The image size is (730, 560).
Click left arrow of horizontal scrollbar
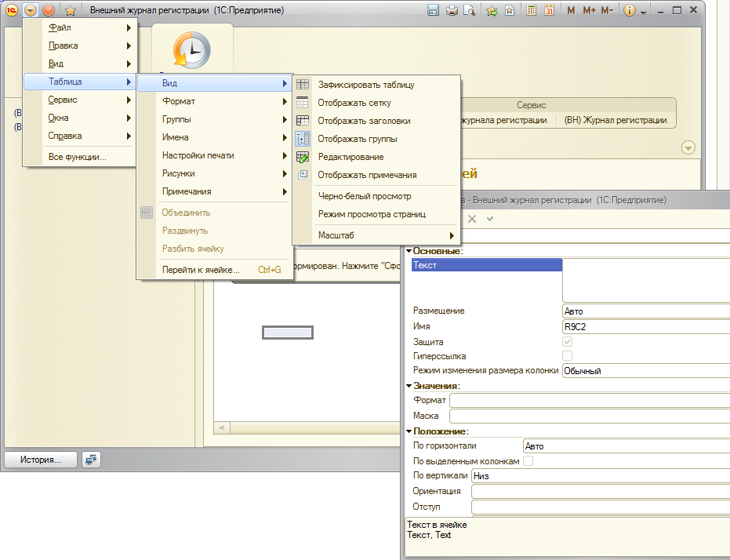click(222, 427)
